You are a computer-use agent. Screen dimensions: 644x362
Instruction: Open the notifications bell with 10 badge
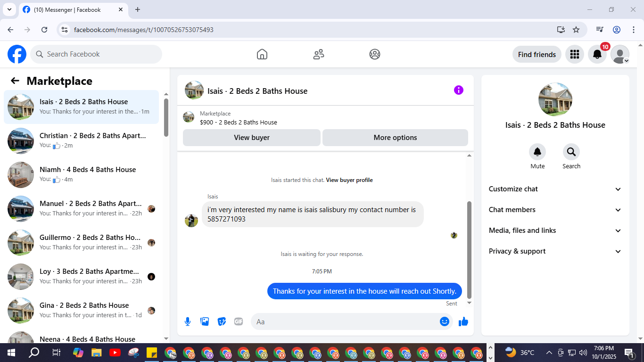(x=597, y=54)
